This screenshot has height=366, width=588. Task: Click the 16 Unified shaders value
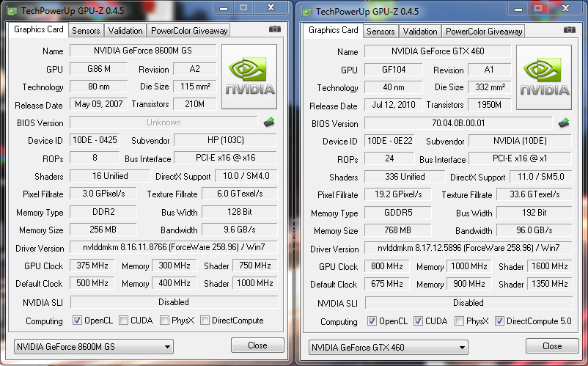click(x=110, y=176)
